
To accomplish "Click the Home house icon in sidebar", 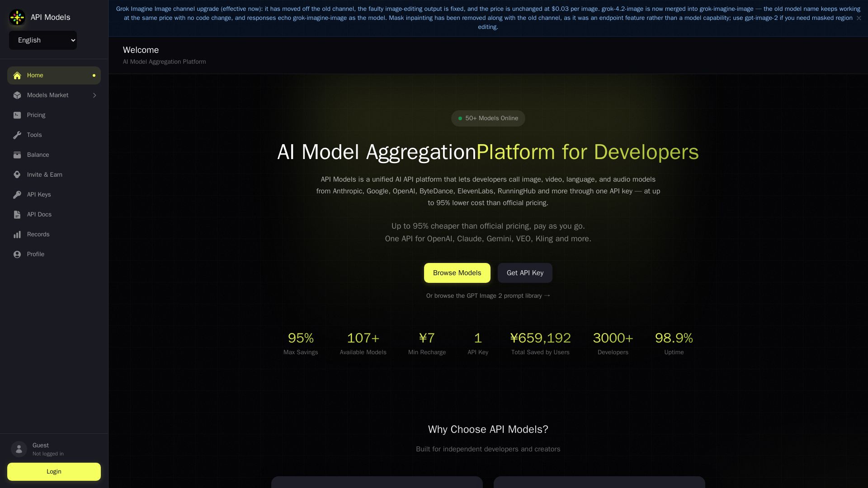I will (x=17, y=75).
